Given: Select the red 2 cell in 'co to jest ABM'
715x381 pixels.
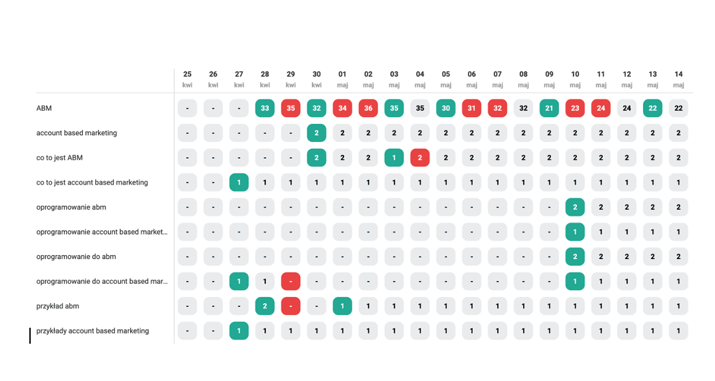Looking at the screenshot, I should [420, 158].
